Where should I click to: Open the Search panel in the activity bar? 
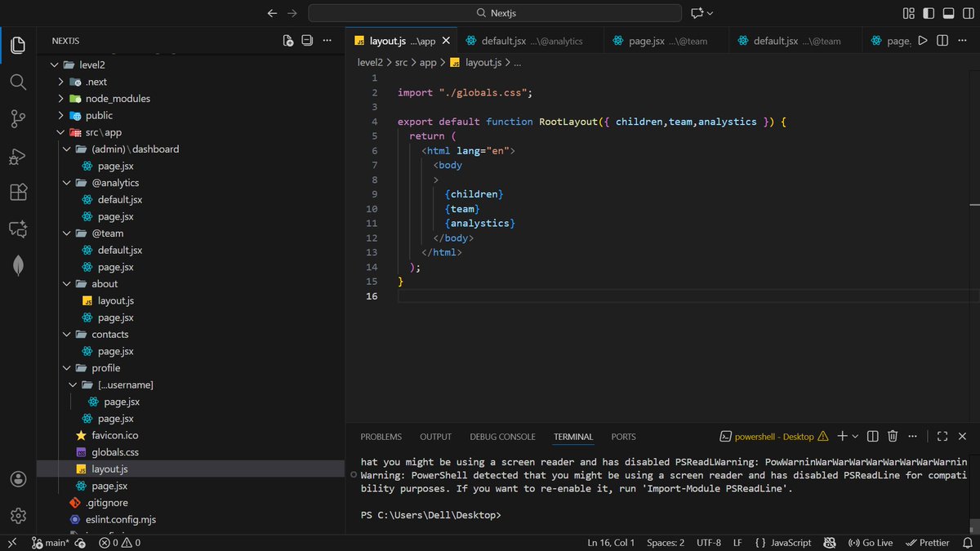(x=18, y=82)
